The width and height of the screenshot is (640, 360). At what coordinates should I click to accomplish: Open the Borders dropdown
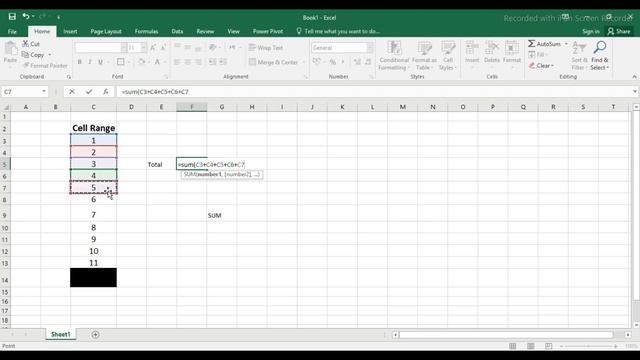pos(129,62)
